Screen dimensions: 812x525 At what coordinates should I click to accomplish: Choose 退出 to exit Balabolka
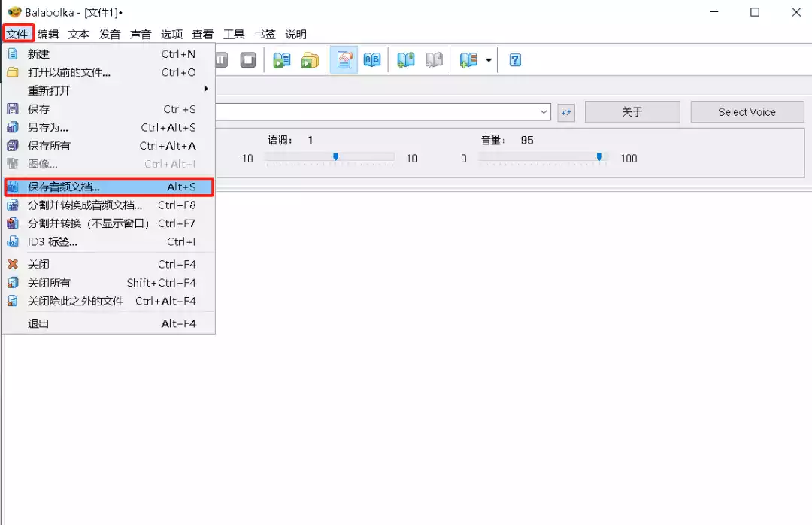108,324
